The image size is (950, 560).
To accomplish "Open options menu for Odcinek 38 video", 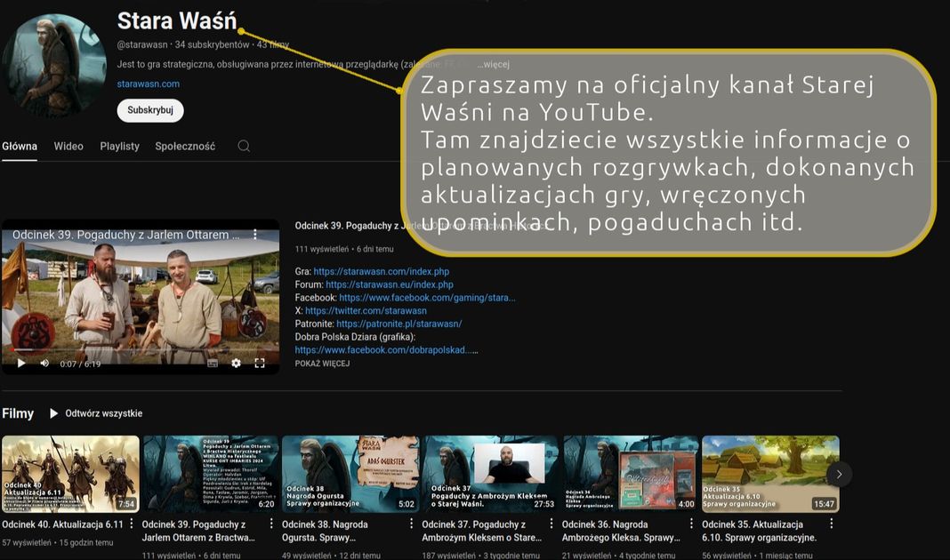I will tap(411, 524).
